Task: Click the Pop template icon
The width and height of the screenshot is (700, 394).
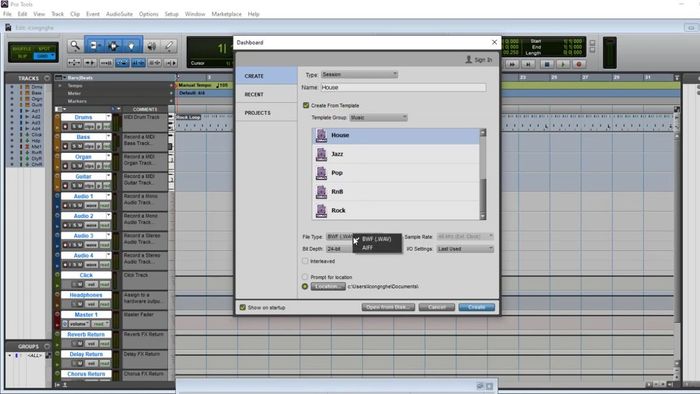Action: coord(321,173)
